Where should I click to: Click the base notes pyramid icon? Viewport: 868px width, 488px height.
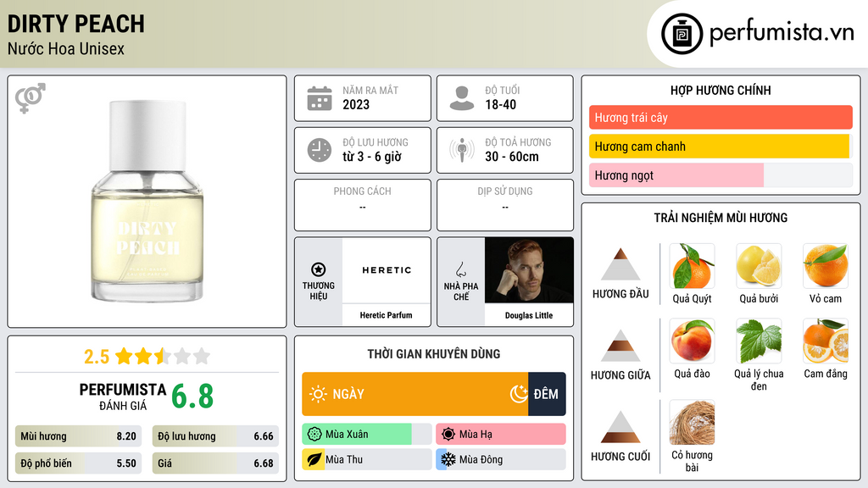click(x=620, y=427)
